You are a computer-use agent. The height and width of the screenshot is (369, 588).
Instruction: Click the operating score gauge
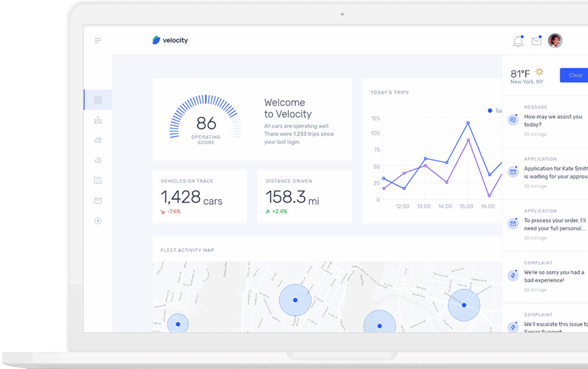(206, 119)
